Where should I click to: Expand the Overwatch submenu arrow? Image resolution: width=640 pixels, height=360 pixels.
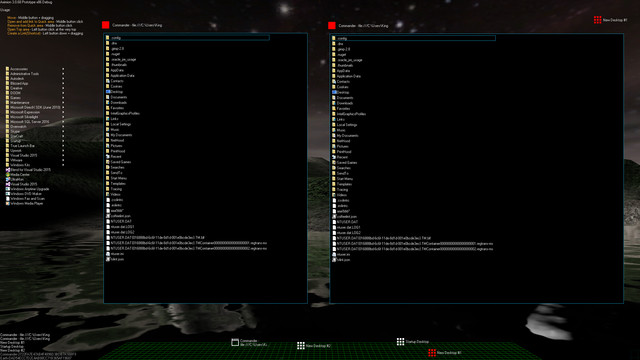(x=63, y=127)
